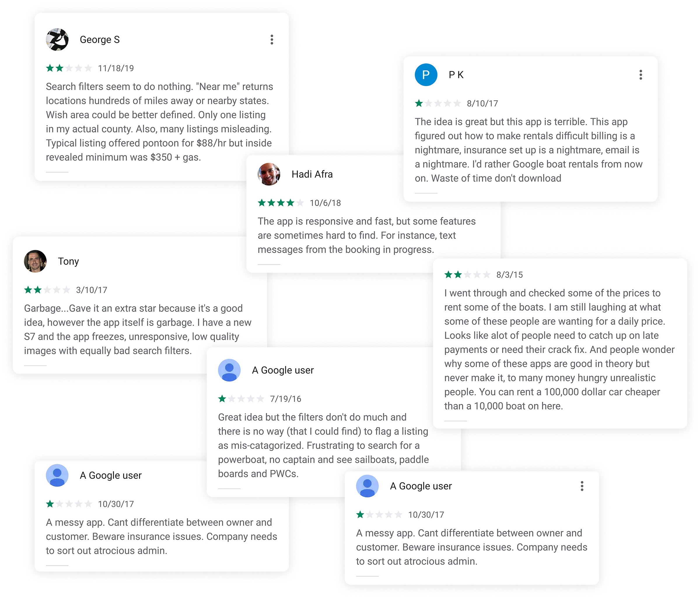Click the reviewer name Tony
Viewport: 700px width, 598px height.
coord(68,261)
